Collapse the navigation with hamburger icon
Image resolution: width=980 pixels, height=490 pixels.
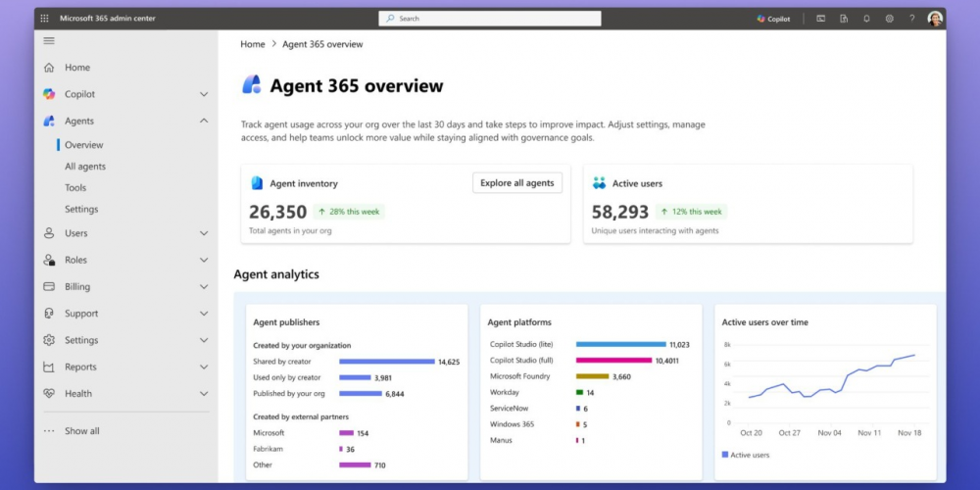(49, 41)
